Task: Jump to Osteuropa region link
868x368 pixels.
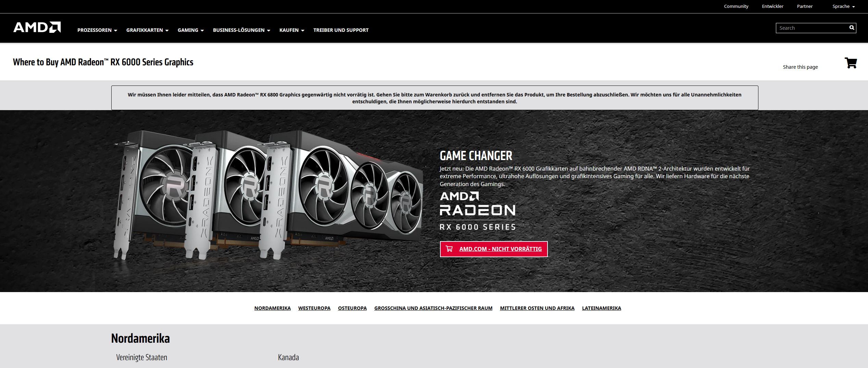Action: coord(352,308)
